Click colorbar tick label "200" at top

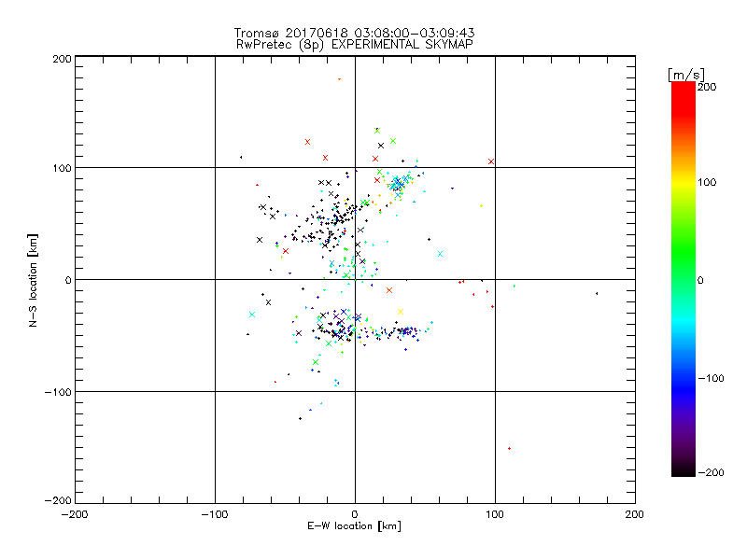(707, 87)
